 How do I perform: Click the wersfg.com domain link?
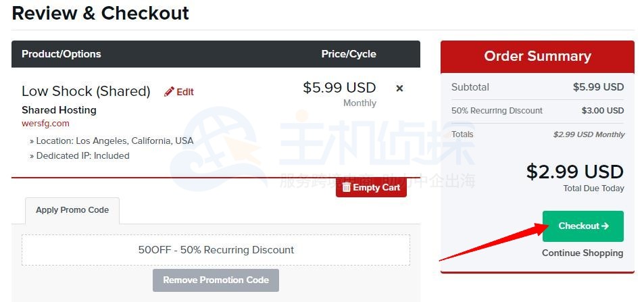click(45, 124)
